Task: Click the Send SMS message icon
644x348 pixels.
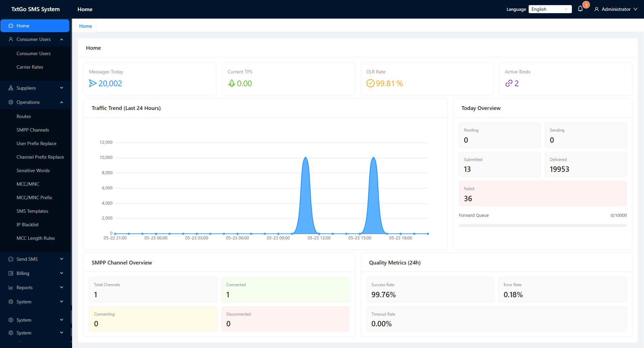Action: click(11, 259)
